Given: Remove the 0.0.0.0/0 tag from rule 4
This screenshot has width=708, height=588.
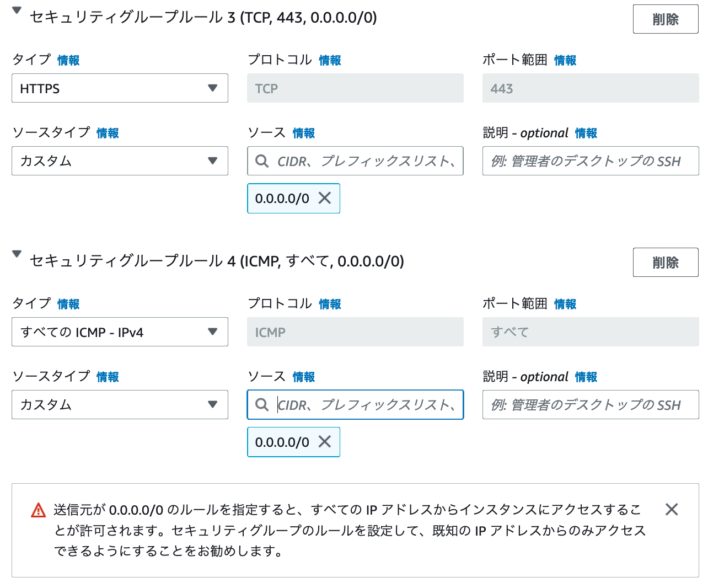Looking at the screenshot, I should pos(325,442).
